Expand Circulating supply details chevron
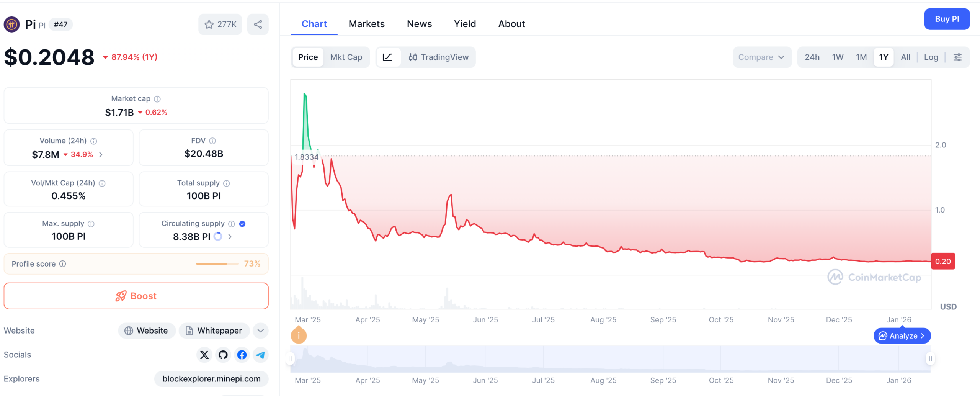980x396 pixels. click(230, 237)
